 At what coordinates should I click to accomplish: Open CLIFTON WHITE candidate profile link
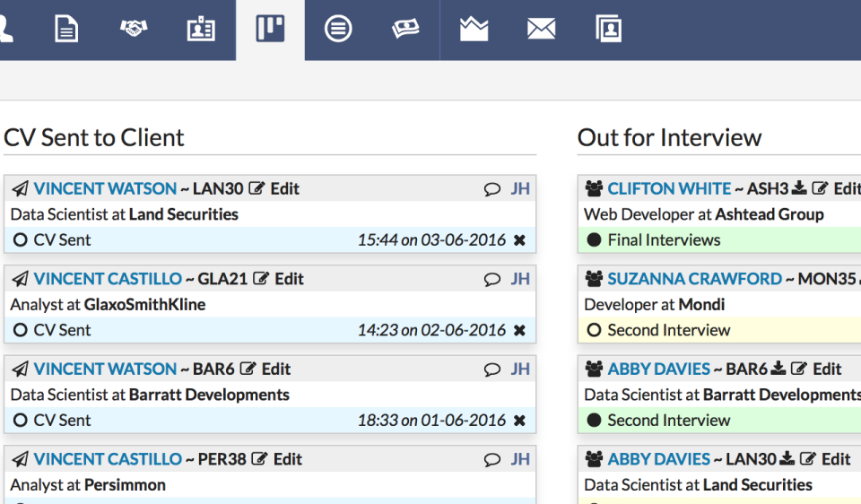click(669, 188)
